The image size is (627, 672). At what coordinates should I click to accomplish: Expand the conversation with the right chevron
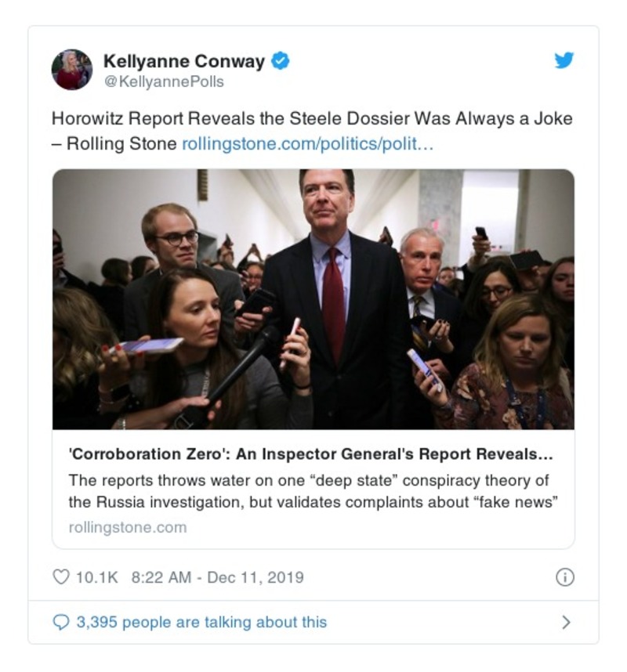(566, 623)
